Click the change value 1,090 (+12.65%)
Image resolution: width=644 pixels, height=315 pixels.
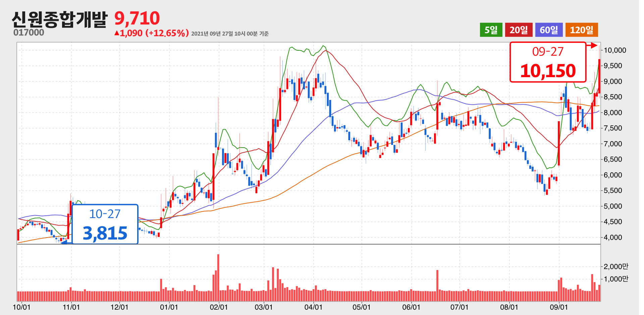point(152,33)
